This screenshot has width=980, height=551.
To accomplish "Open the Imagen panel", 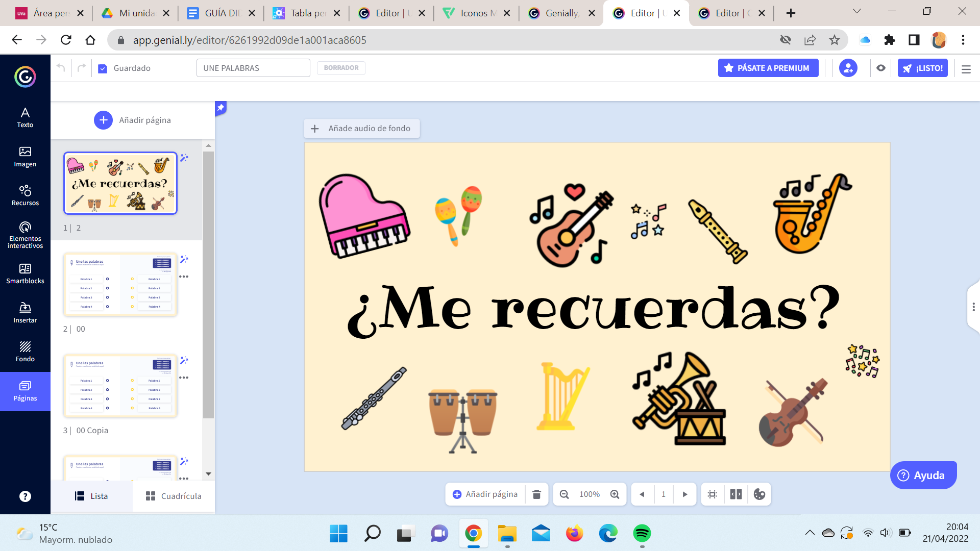I will (25, 157).
